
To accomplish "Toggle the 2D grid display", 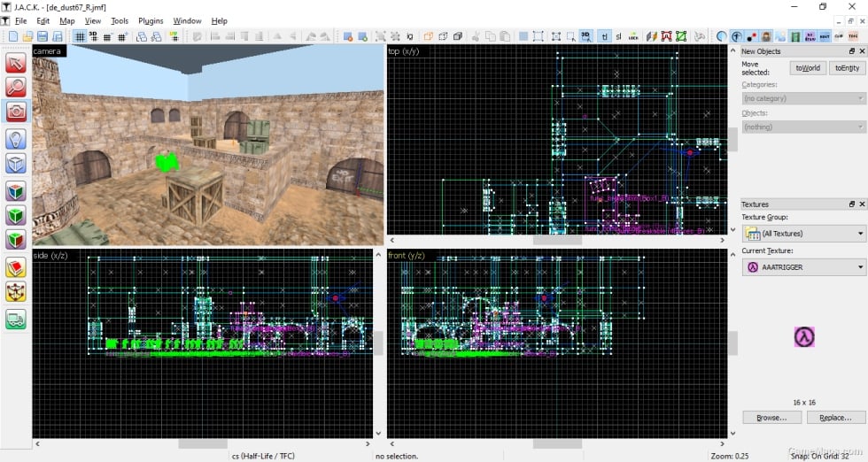I will pos(80,36).
